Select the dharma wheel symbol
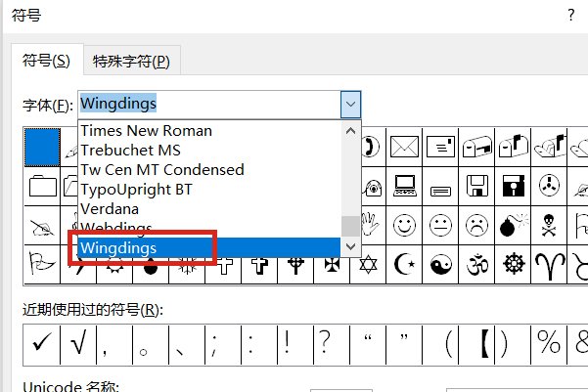The width and height of the screenshot is (588, 392). 513,265
